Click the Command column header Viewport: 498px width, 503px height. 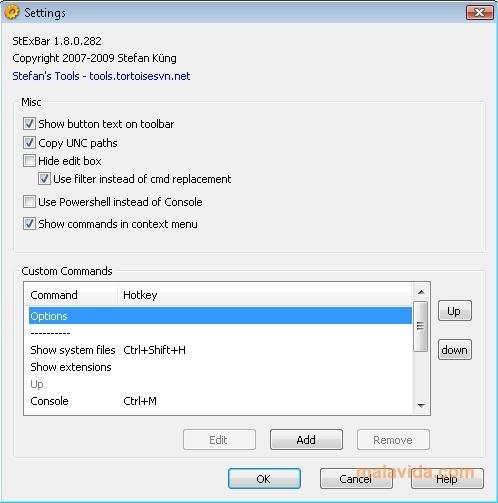coord(72,295)
